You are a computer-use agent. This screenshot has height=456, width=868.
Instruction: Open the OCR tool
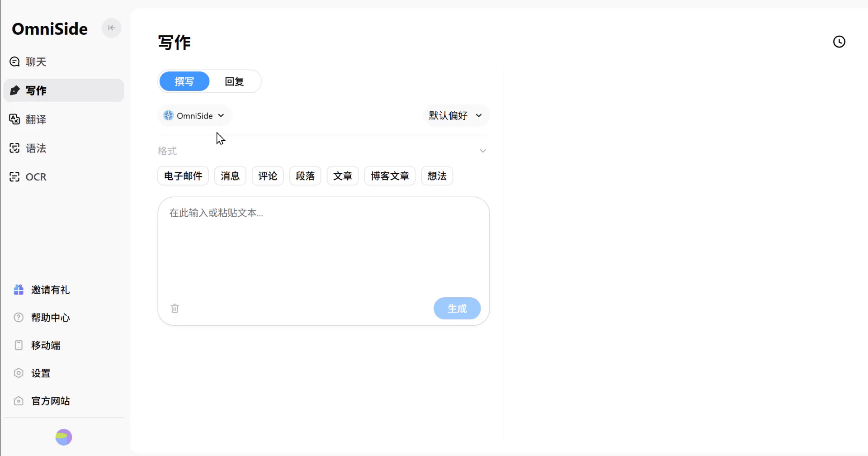coord(36,177)
